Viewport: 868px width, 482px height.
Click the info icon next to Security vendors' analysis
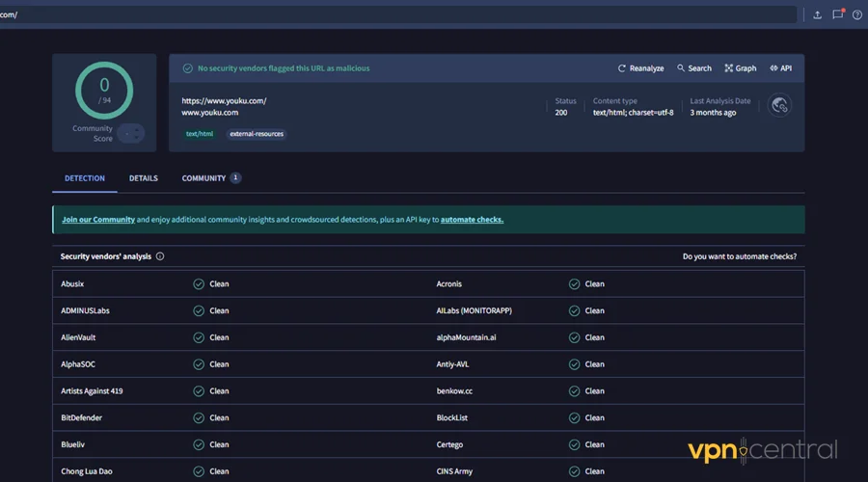(160, 256)
